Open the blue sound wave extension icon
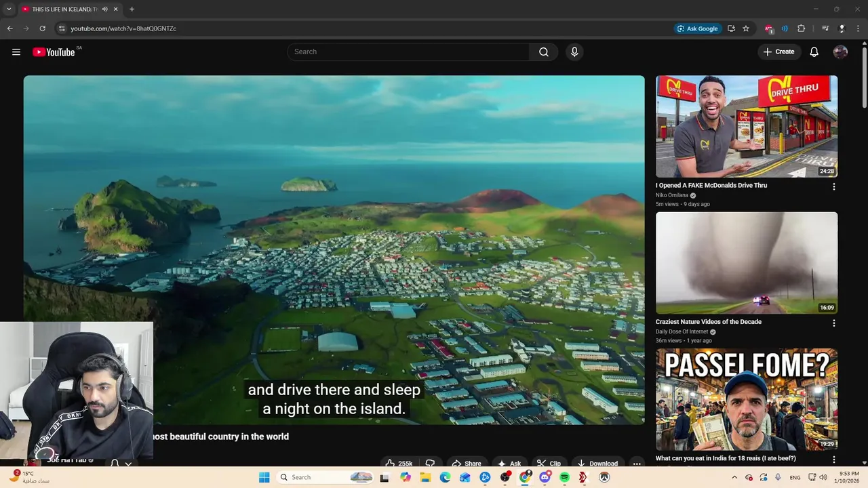 (785, 28)
